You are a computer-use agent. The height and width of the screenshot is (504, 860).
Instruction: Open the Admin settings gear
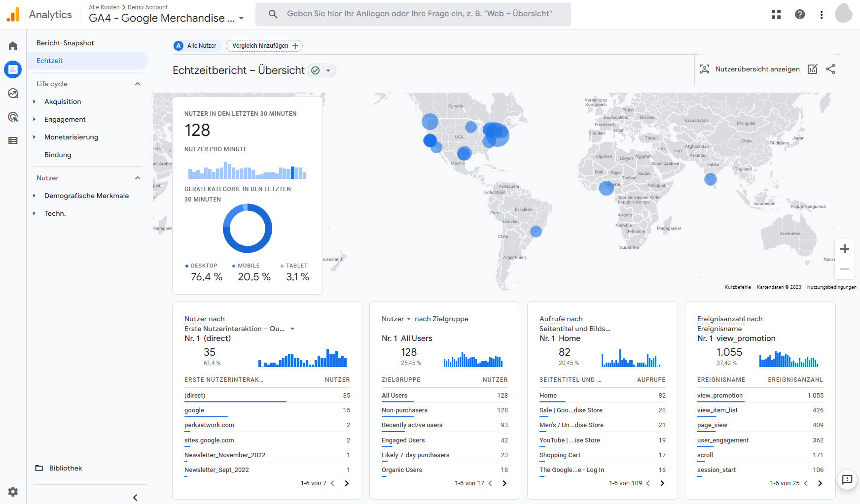click(13, 491)
